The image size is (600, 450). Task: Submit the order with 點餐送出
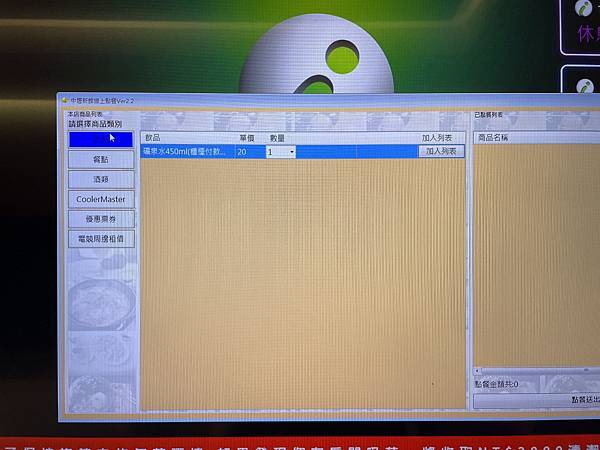pyautogui.click(x=536, y=400)
